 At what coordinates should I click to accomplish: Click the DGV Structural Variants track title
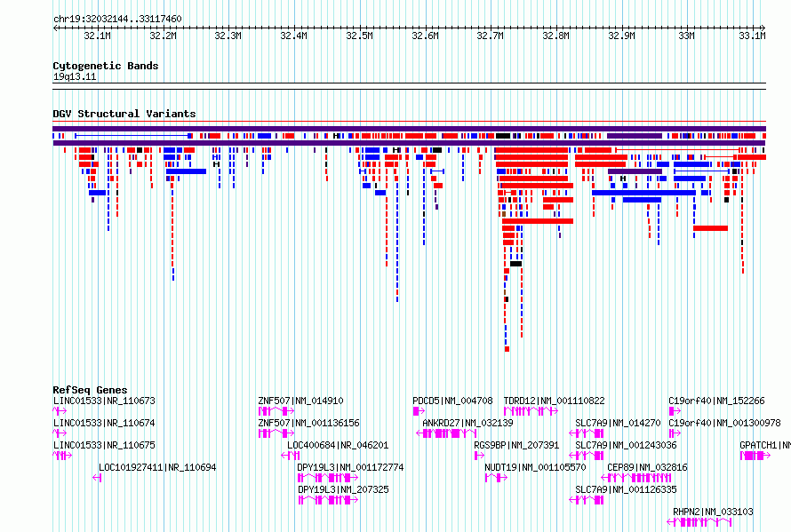click(x=124, y=114)
